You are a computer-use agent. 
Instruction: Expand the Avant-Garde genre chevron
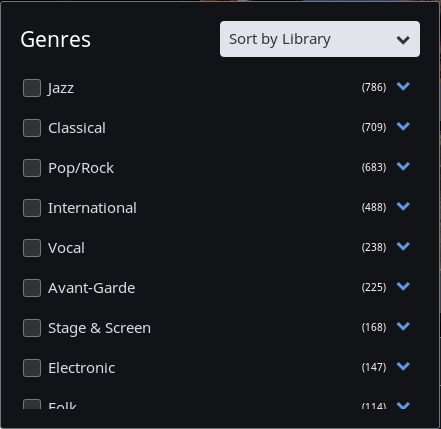click(x=403, y=286)
